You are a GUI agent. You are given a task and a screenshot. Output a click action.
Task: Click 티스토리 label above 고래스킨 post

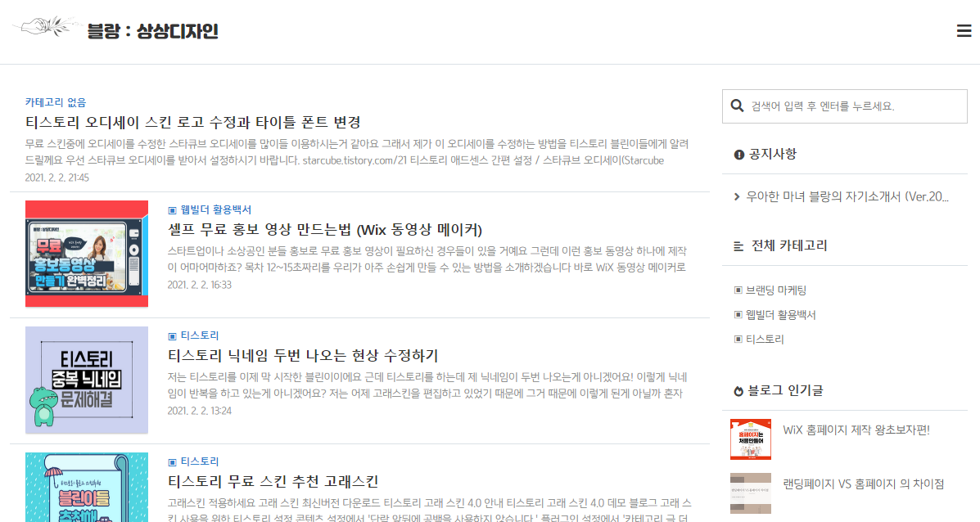[200, 462]
